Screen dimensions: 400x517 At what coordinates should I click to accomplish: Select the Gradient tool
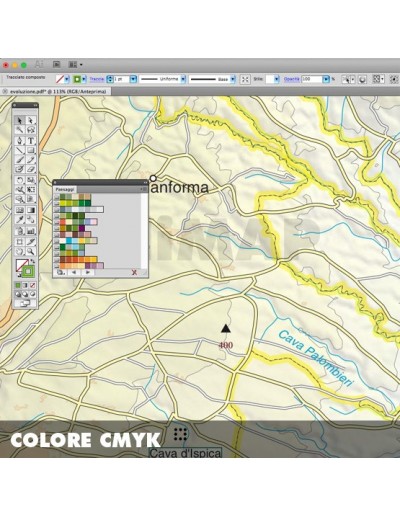31,210
